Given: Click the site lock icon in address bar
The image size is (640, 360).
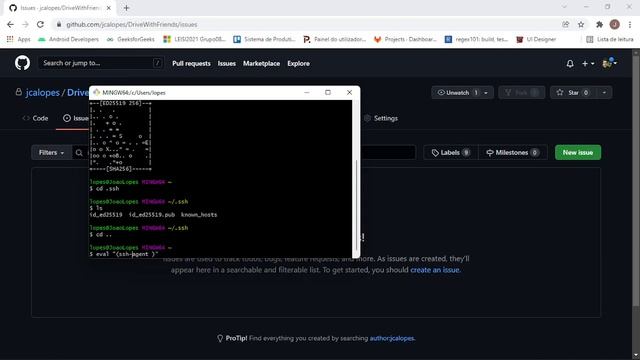Looking at the screenshot, I should point(59,24).
